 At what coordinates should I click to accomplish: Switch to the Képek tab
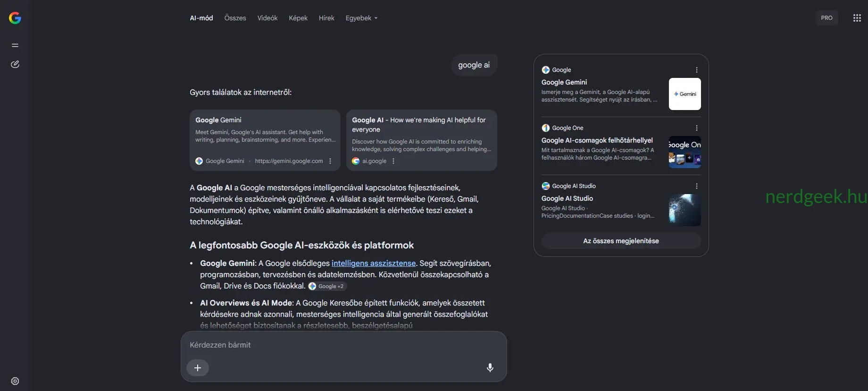coord(298,18)
